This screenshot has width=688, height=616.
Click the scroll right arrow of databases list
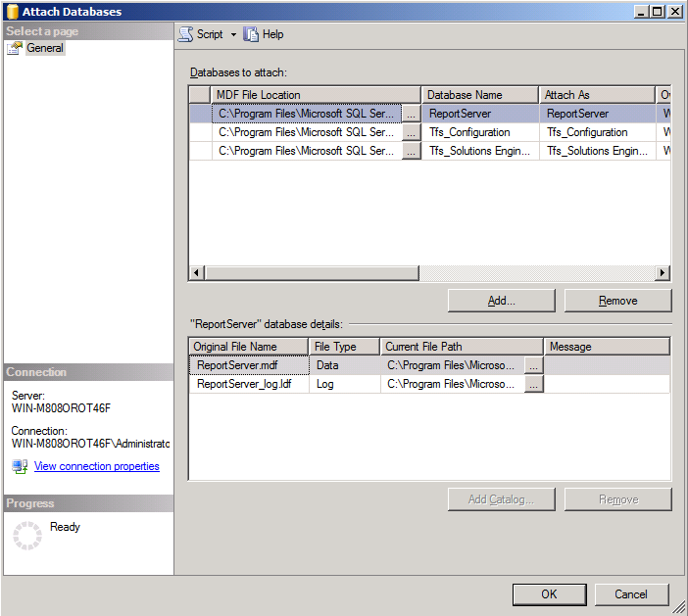[x=663, y=272]
